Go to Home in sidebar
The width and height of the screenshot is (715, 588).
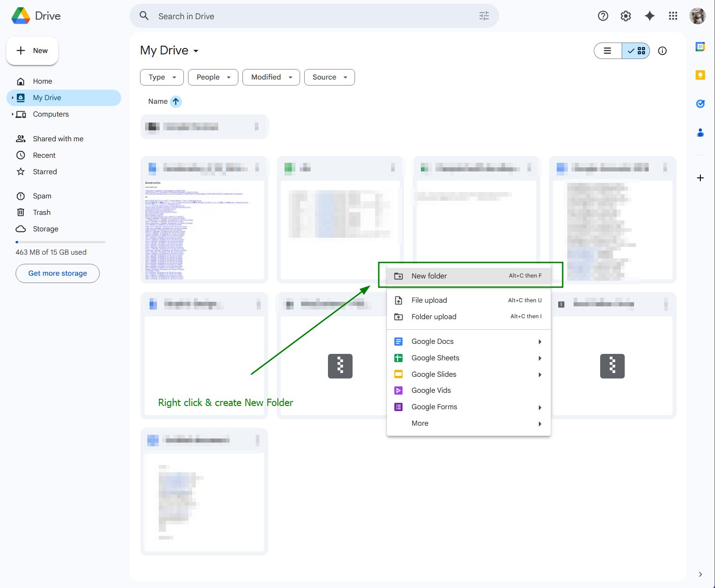tap(64, 81)
